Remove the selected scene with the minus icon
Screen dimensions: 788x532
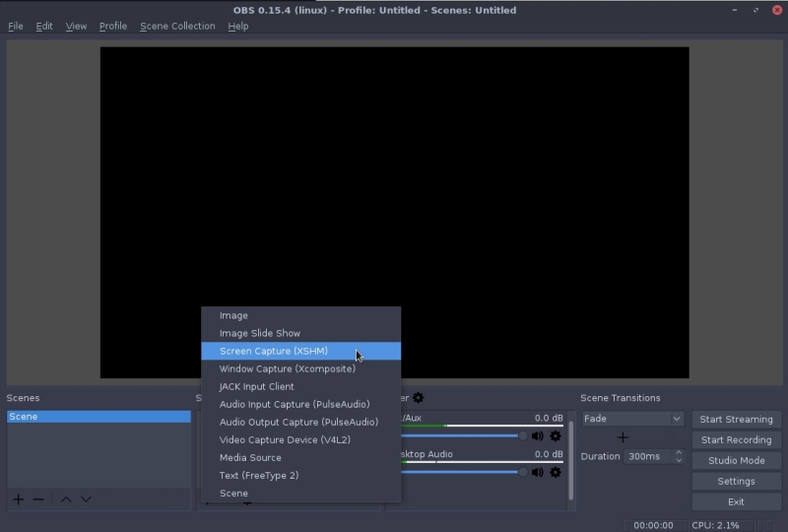click(x=38, y=499)
